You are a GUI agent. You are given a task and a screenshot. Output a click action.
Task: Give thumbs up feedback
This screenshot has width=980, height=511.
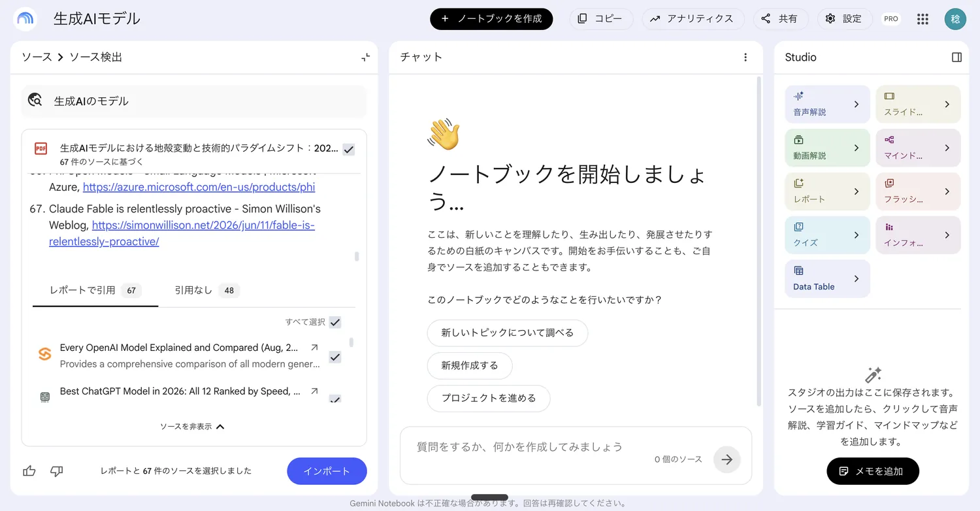(29, 470)
